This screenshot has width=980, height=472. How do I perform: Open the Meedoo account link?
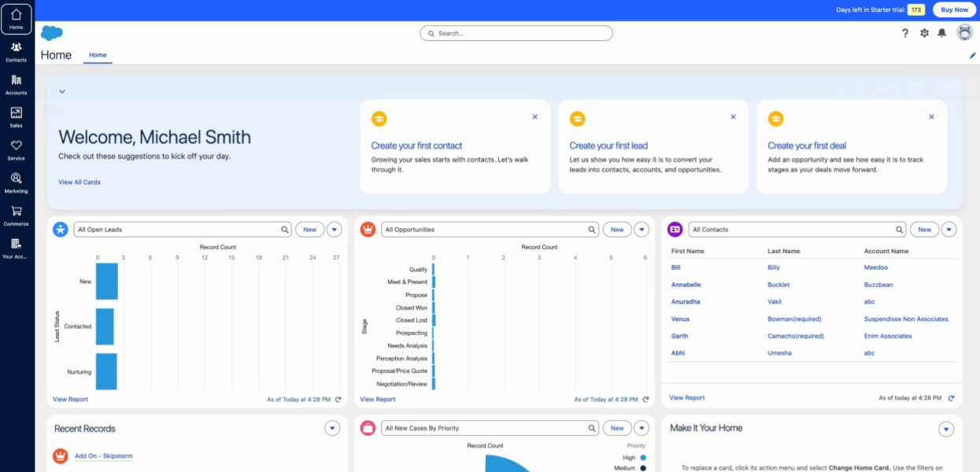876,267
